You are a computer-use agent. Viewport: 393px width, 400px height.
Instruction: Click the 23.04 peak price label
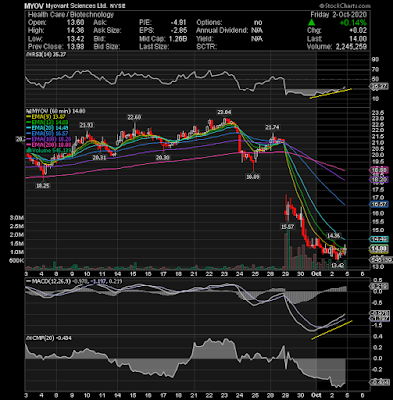[x=224, y=112]
